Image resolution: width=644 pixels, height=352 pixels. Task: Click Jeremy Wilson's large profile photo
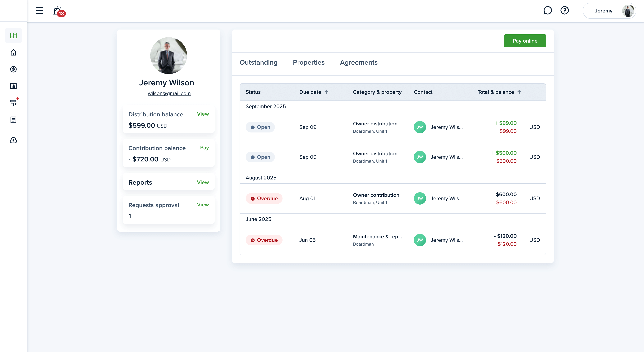coord(168,55)
